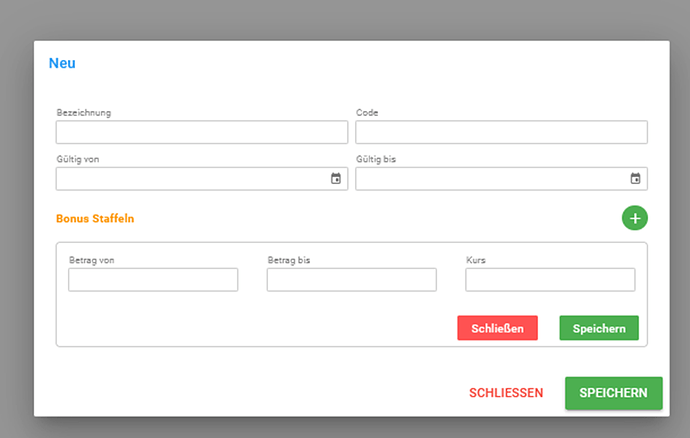This screenshot has height=438, width=690.
Task: Open the Gültig von calendar picker
Action: (x=336, y=178)
